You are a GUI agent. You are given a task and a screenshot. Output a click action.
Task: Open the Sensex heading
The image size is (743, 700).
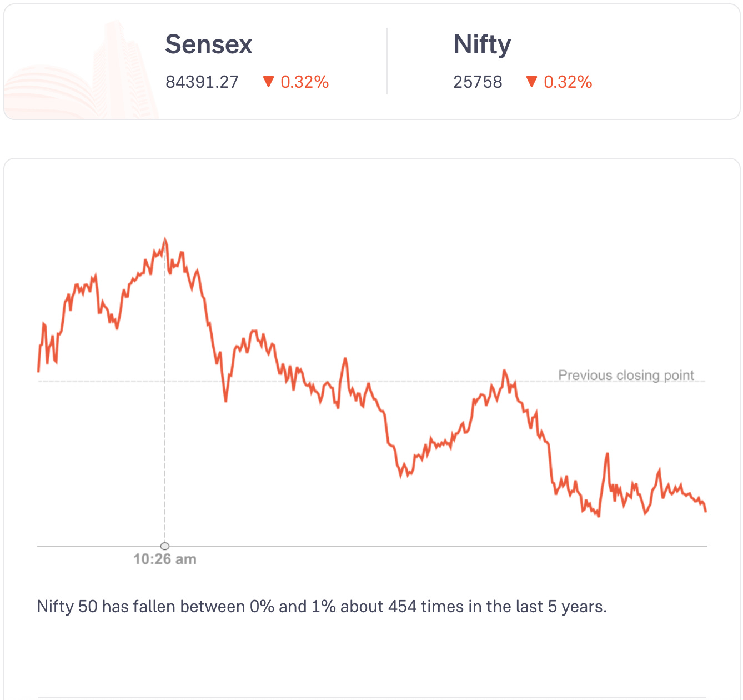tap(209, 44)
